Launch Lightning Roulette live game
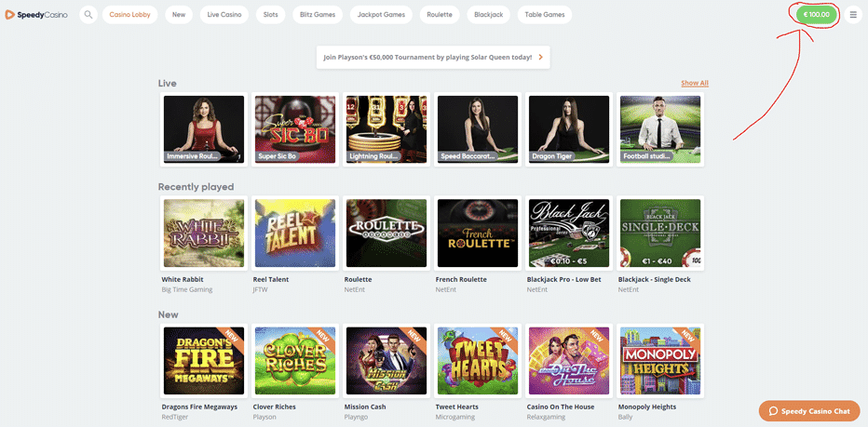This screenshot has height=427, width=868. pos(387,129)
